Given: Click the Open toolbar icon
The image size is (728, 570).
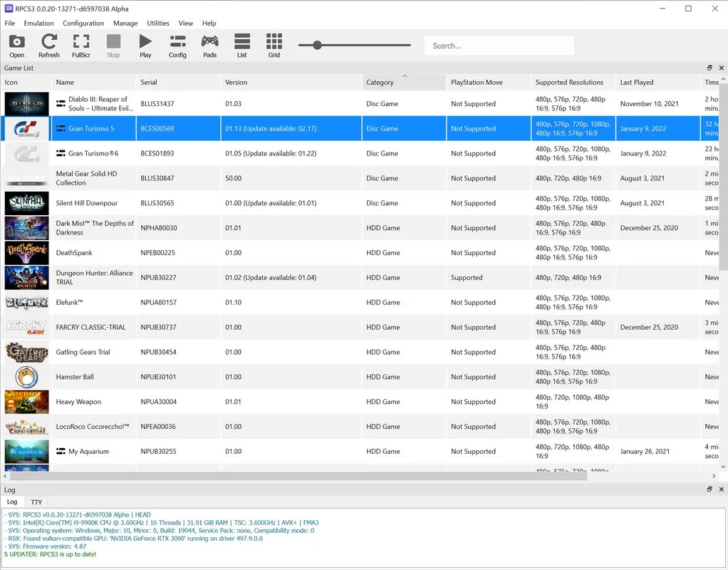Looking at the screenshot, I should (x=16, y=46).
